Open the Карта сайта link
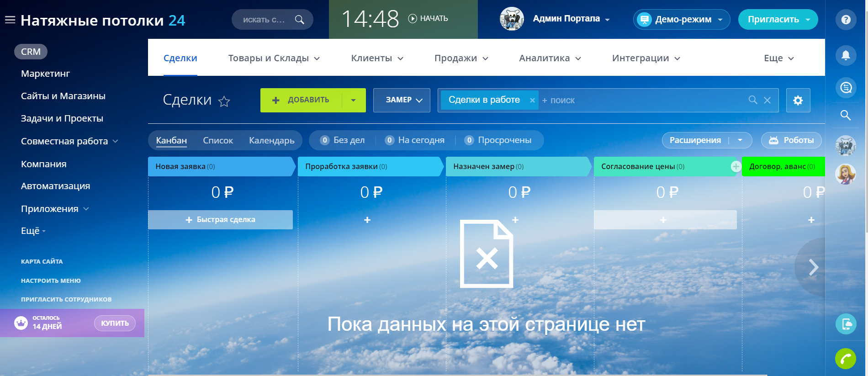 tap(42, 261)
